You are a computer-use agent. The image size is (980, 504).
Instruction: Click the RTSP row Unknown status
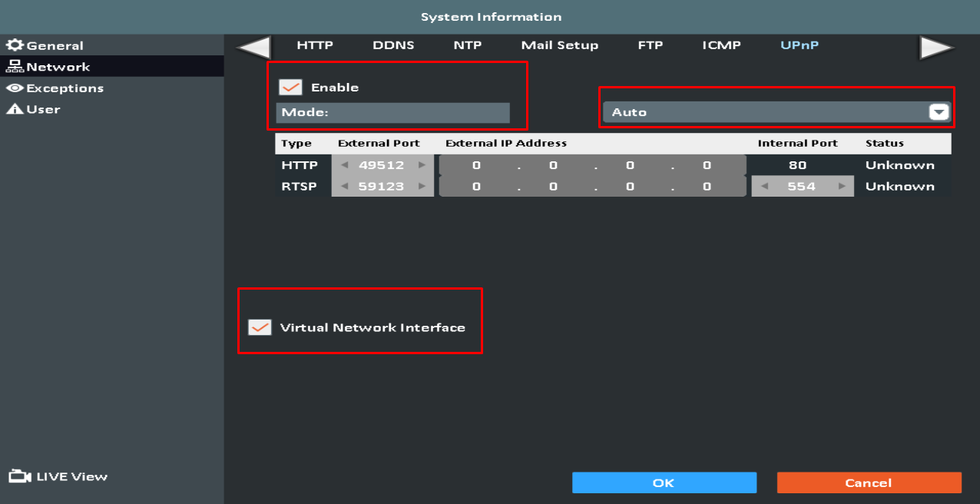click(899, 186)
